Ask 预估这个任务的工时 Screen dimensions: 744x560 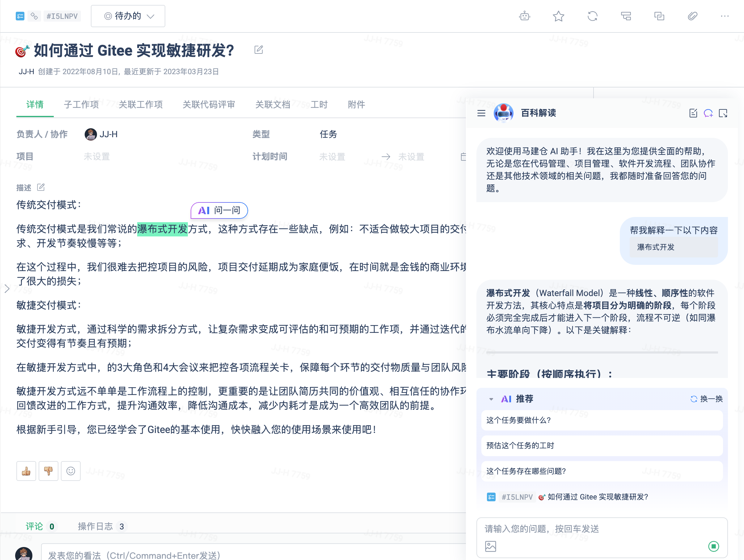click(602, 446)
